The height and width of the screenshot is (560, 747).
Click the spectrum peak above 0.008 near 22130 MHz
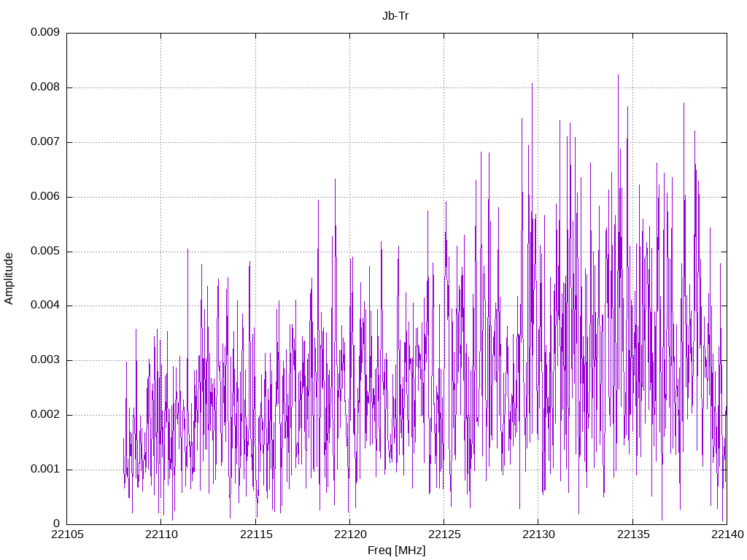[532, 85]
